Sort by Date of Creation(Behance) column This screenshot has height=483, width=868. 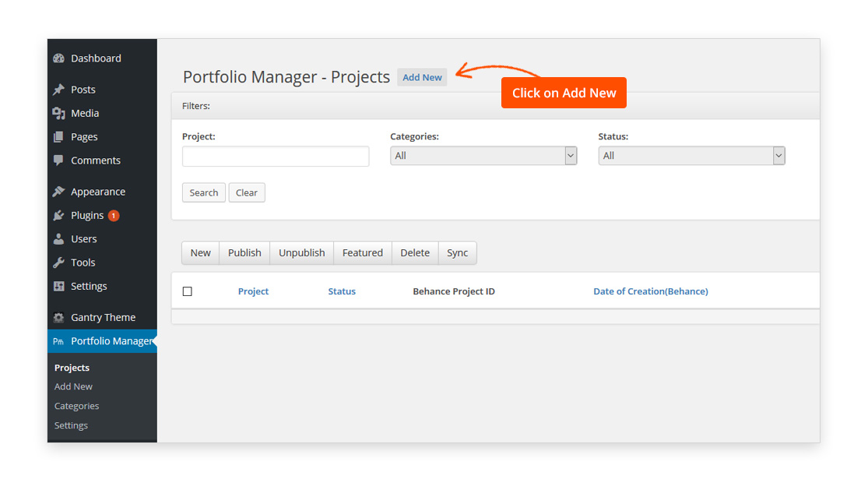click(x=651, y=291)
